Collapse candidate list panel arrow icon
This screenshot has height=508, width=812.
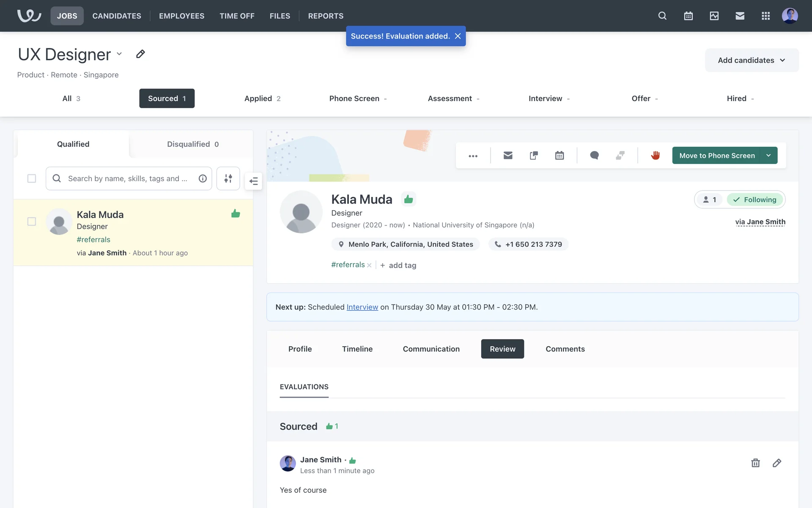tap(253, 181)
